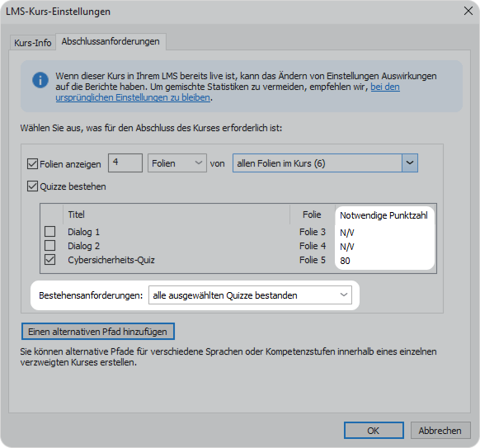
Task: Toggle the Folien anzeigen checkbox
Action: (x=32, y=164)
